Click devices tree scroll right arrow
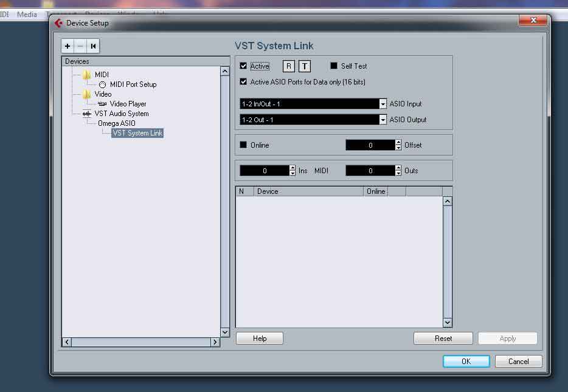Image resolution: width=568 pixels, height=392 pixels. pos(215,342)
